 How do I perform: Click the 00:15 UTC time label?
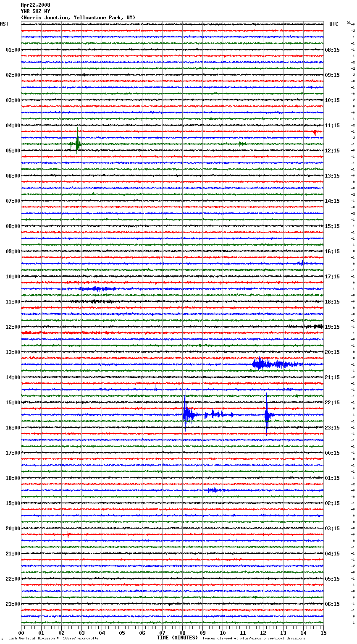(332, 453)
